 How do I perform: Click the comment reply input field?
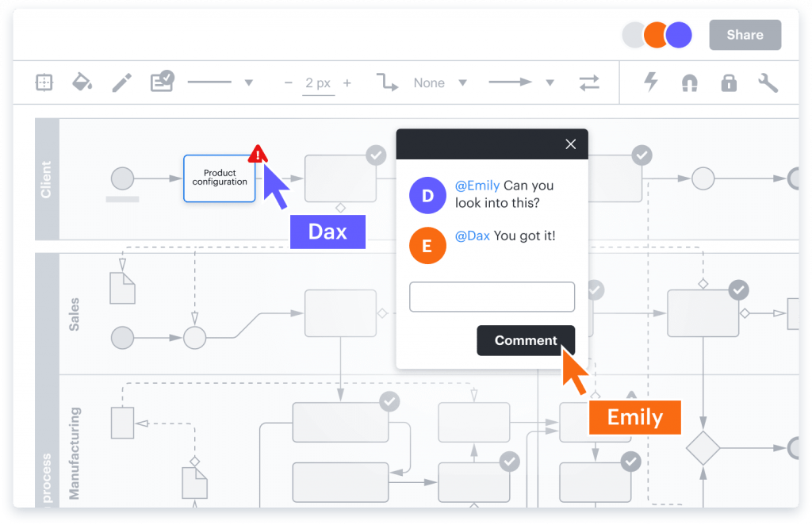pyautogui.click(x=492, y=296)
